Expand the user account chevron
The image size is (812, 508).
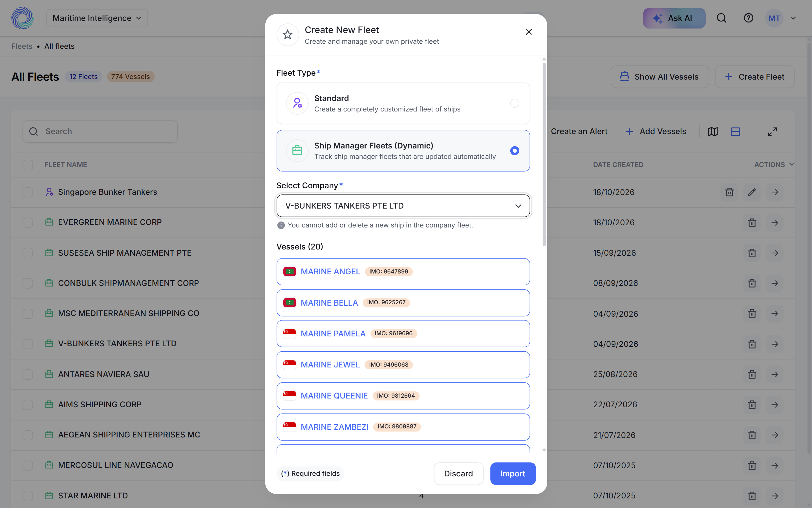click(x=793, y=18)
